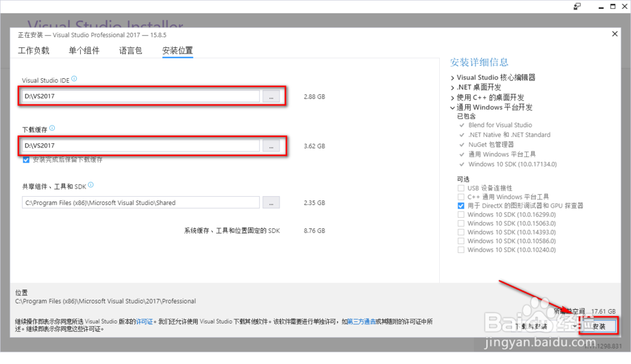This screenshot has width=631, height=364.
Task: Switch to the 语言包 tab
Action: (131, 50)
